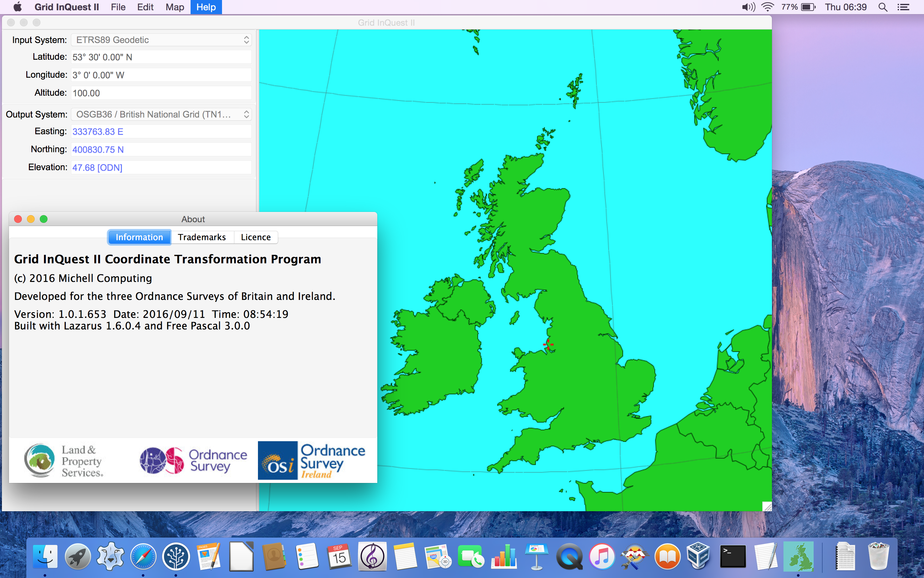Click the Ordnance Survey logo
Screen dimensions: 924x578
point(193,461)
